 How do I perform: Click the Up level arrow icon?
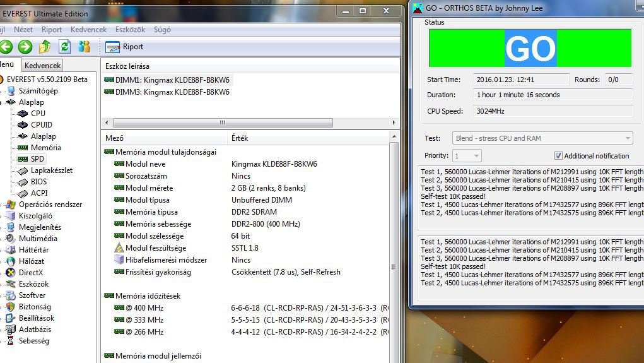pyautogui.click(x=45, y=47)
